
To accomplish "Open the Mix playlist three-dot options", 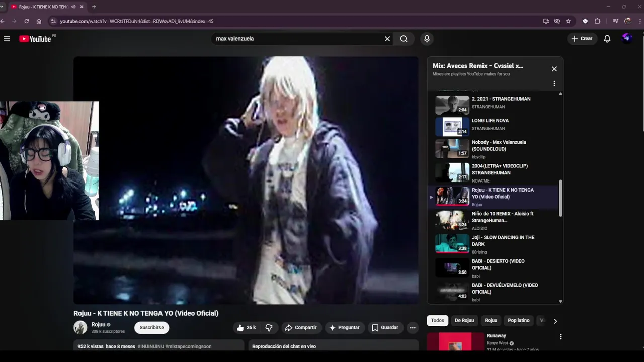I will pos(554,84).
